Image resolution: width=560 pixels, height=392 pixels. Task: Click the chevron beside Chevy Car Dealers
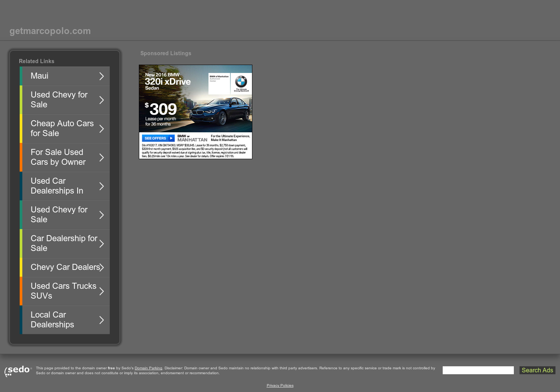coord(101,268)
